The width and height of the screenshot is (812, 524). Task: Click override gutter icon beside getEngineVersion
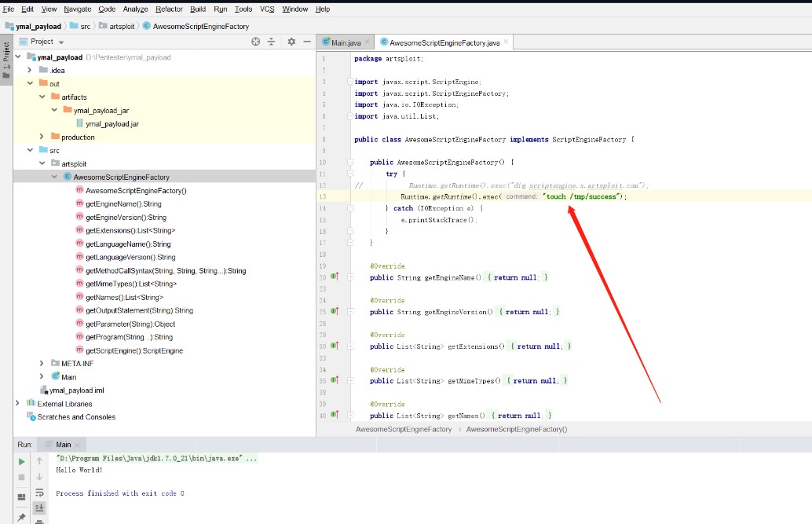click(335, 311)
